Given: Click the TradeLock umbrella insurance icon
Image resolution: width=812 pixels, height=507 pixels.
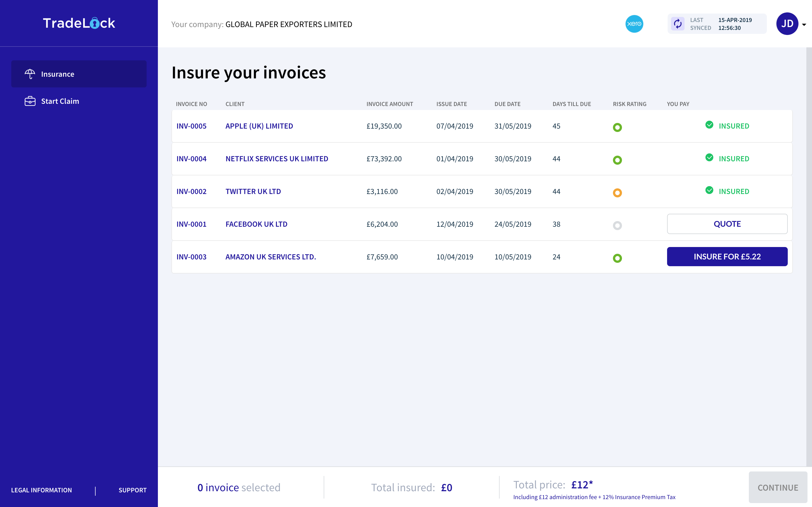Looking at the screenshot, I should (29, 74).
